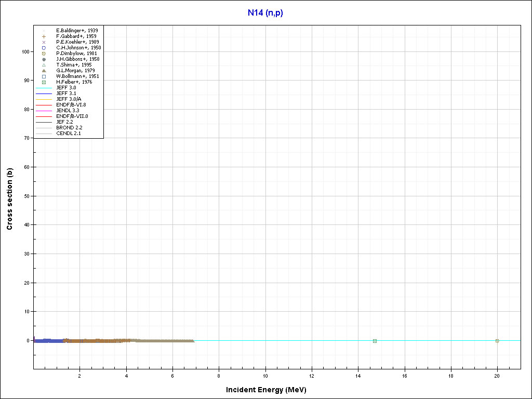
Task: Click the ENDF/B-VII.0 legend label
Action: tap(72, 116)
